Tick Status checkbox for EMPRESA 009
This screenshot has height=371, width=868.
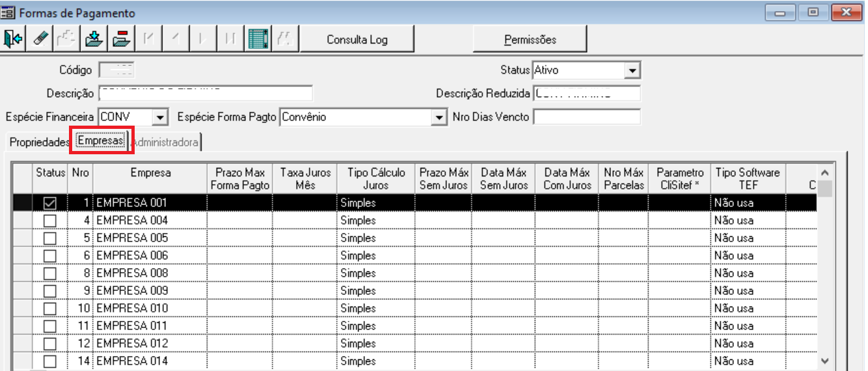[49, 291]
